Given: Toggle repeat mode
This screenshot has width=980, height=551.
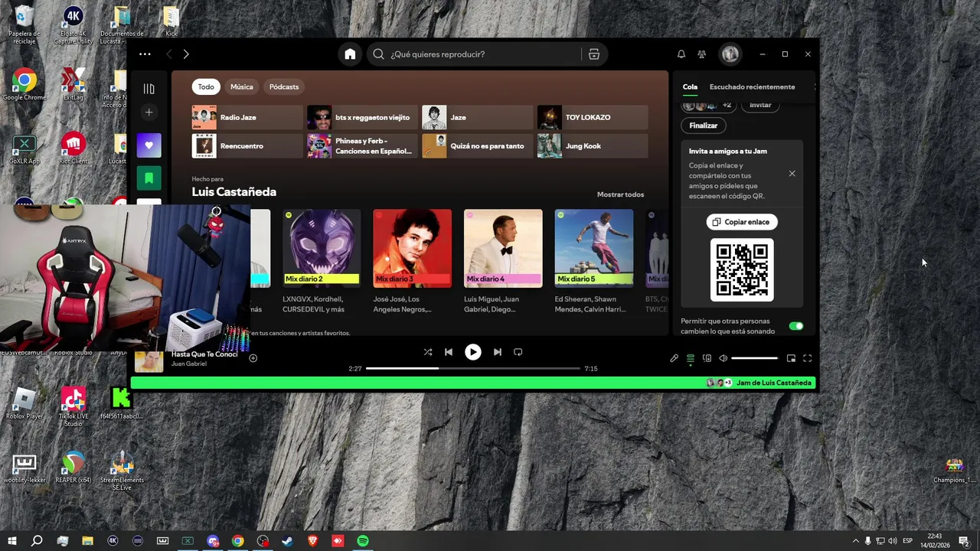Looking at the screenshot, I should [518, 352].
